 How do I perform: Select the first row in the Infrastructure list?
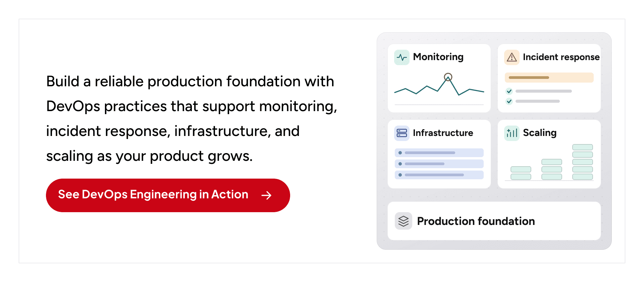(x=439, y=153)
